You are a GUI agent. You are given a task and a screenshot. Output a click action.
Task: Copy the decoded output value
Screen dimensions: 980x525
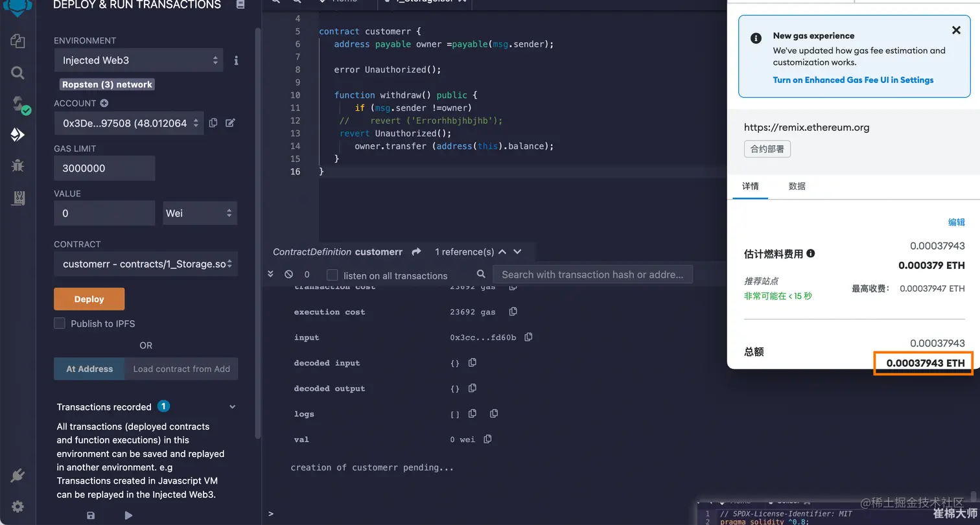pos(472,388)
